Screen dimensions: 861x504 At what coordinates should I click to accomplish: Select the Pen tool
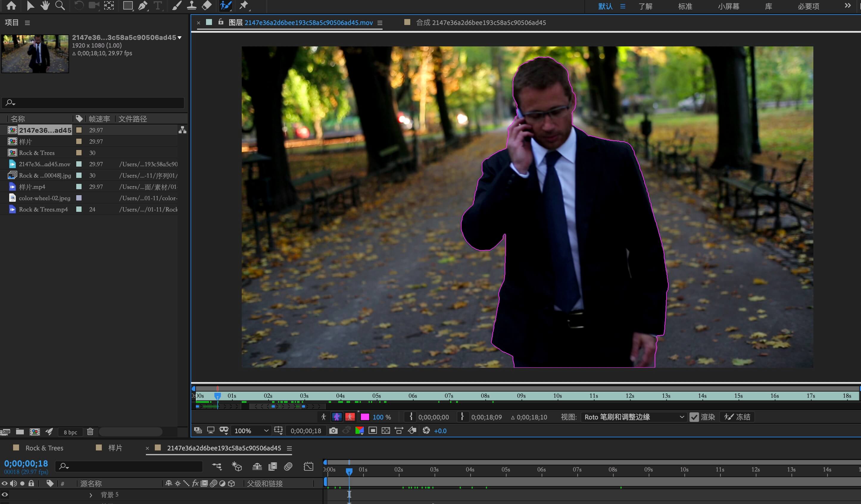[143, 5]
